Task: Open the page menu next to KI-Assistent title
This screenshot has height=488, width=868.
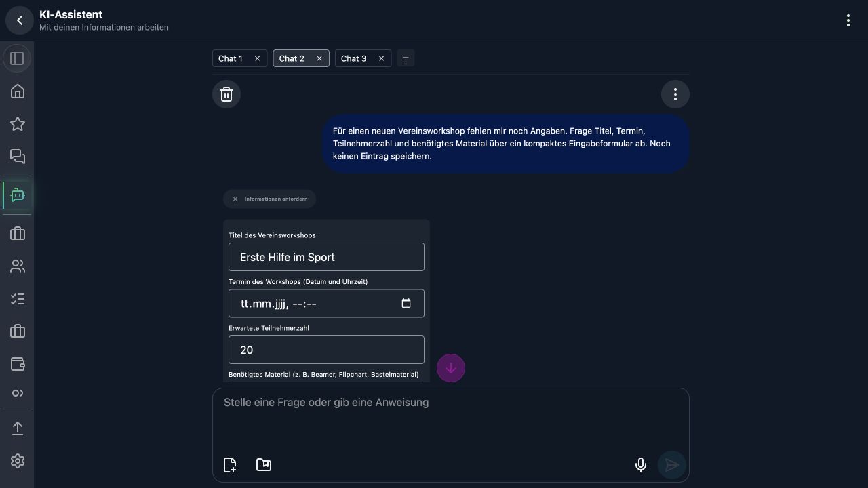Action: point(848,20)
